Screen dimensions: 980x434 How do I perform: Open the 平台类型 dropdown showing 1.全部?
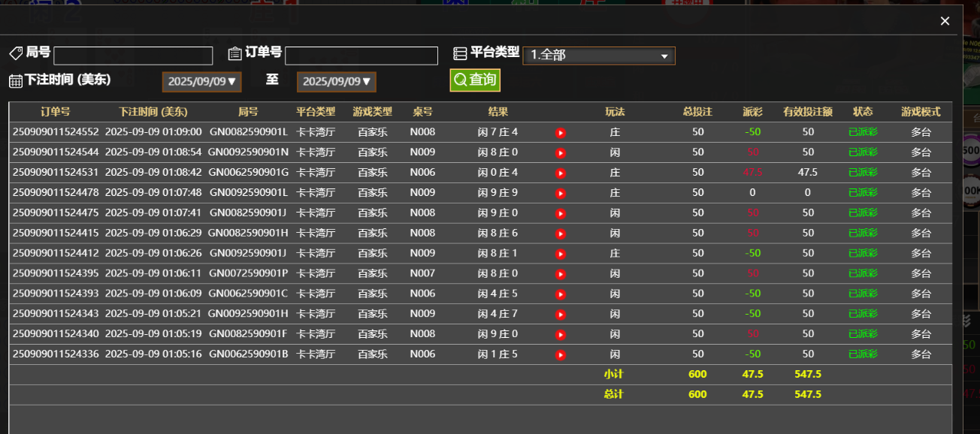598,55
